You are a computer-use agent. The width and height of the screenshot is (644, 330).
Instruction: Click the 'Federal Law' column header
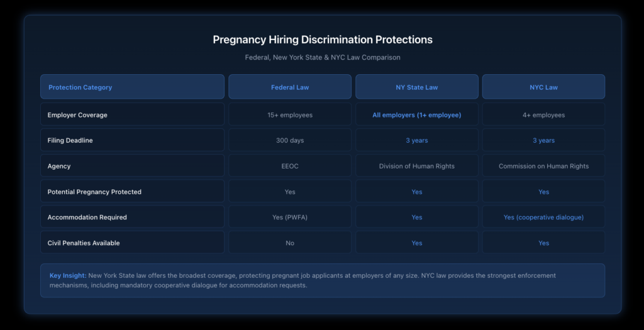pyautogui.click(x=290, y=87)
